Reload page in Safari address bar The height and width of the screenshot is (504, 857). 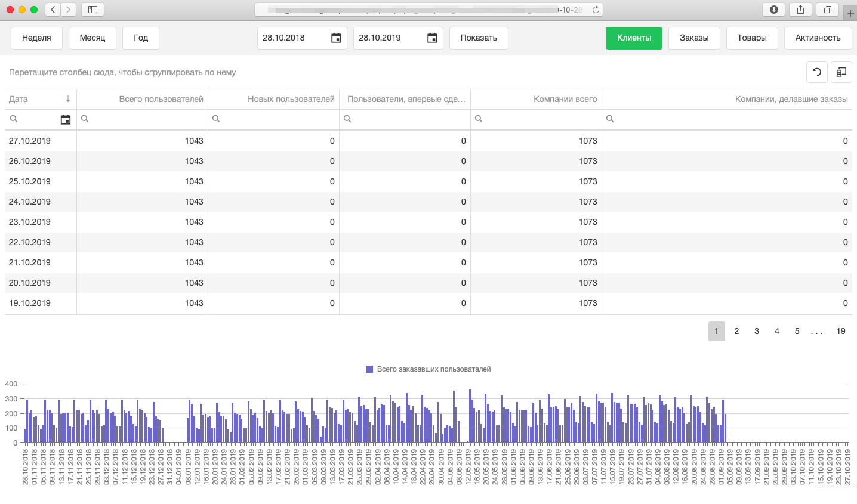pyautogui.click(x=595, y=10)
